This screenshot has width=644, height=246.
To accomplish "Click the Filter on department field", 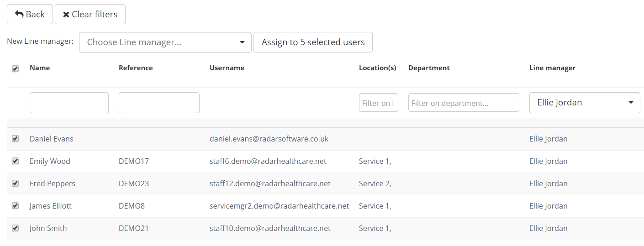I will [463, 103].
